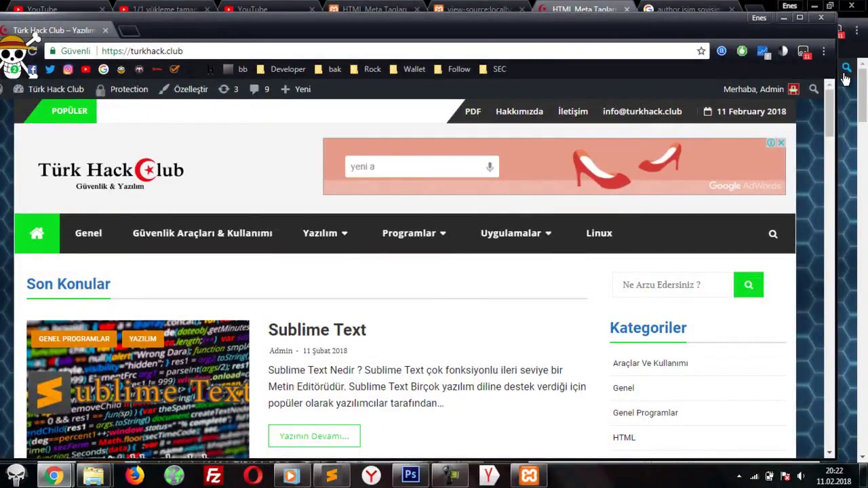The height and width of the screenshot is (488, 868).
Task: Click the updates icon showing 3
Action: click(228, 89)
